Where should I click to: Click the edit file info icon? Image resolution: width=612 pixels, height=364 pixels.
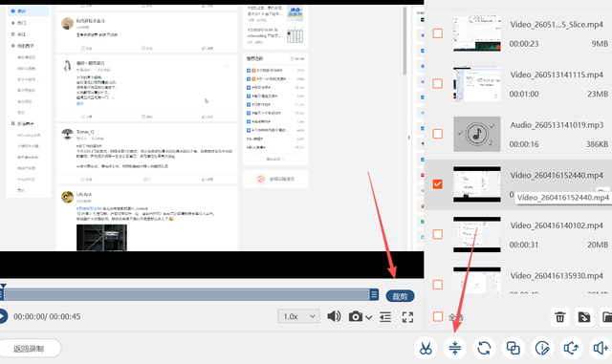point(542,348)
